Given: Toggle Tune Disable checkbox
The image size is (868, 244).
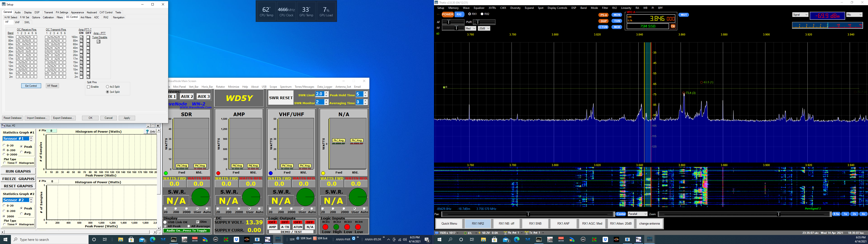Looking at the screenshot, I should (x=98, y=41).
